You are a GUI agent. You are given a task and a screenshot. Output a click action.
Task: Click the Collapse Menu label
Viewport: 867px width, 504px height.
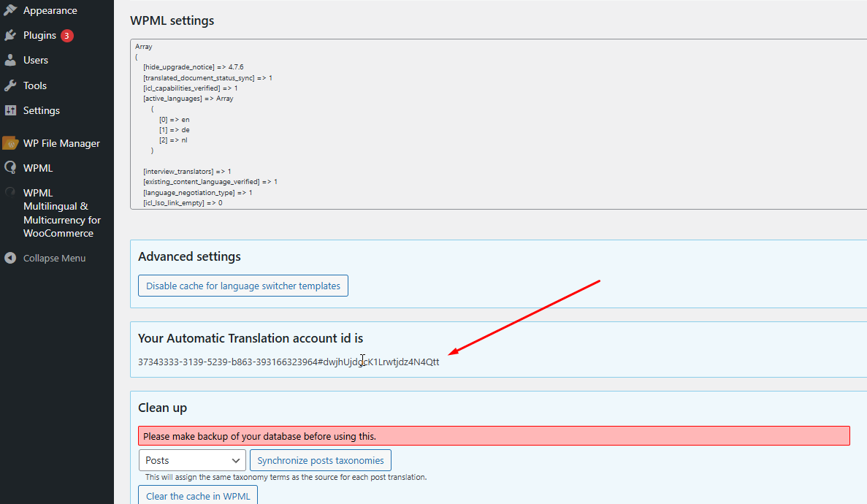click(x=54, y=258)
